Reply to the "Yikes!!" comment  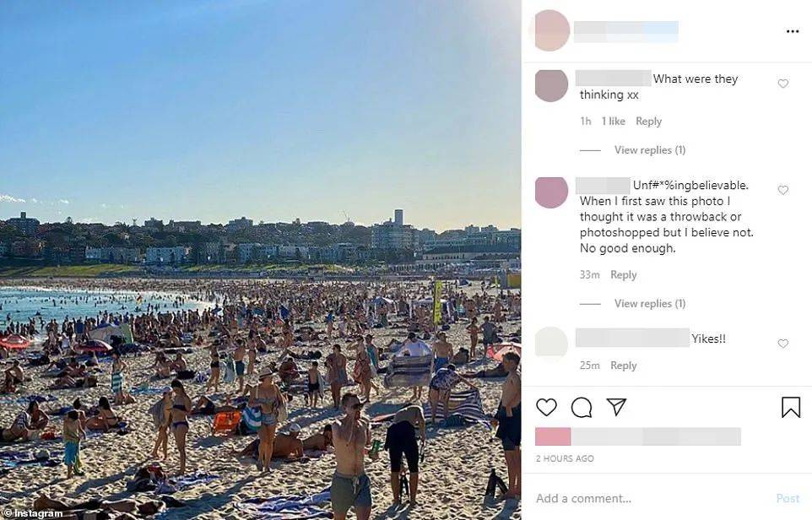point(623,366)
